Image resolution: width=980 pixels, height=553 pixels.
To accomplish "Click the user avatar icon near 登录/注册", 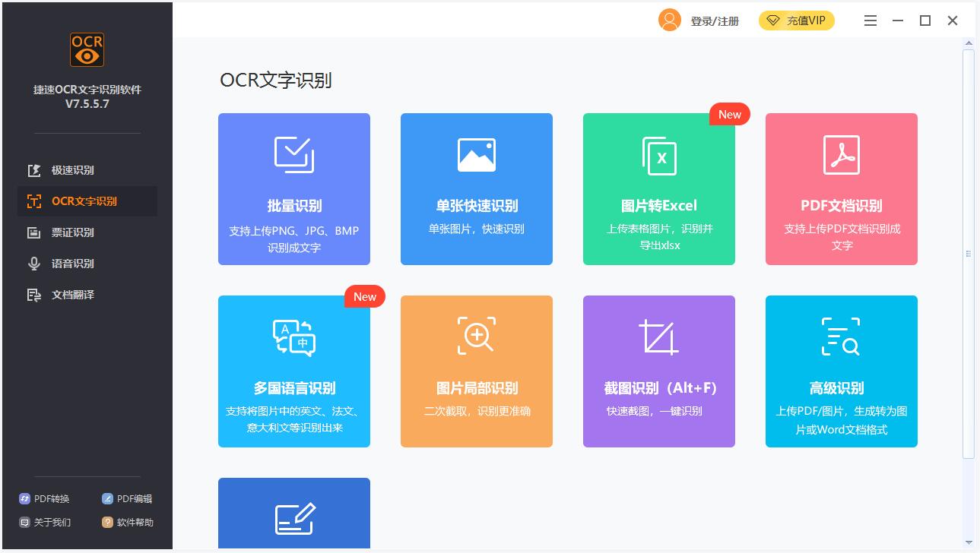I will coord(669,21).
